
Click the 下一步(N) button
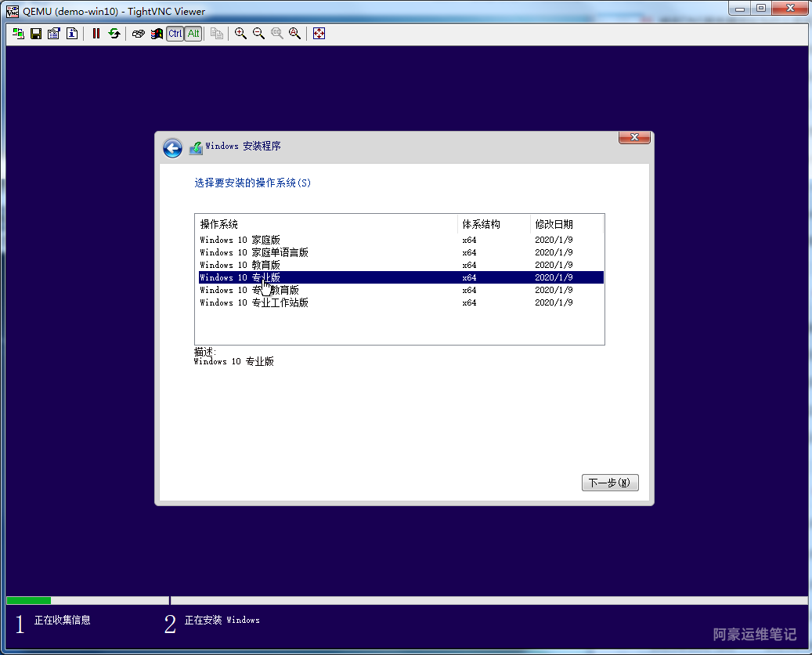coord(610,483)
